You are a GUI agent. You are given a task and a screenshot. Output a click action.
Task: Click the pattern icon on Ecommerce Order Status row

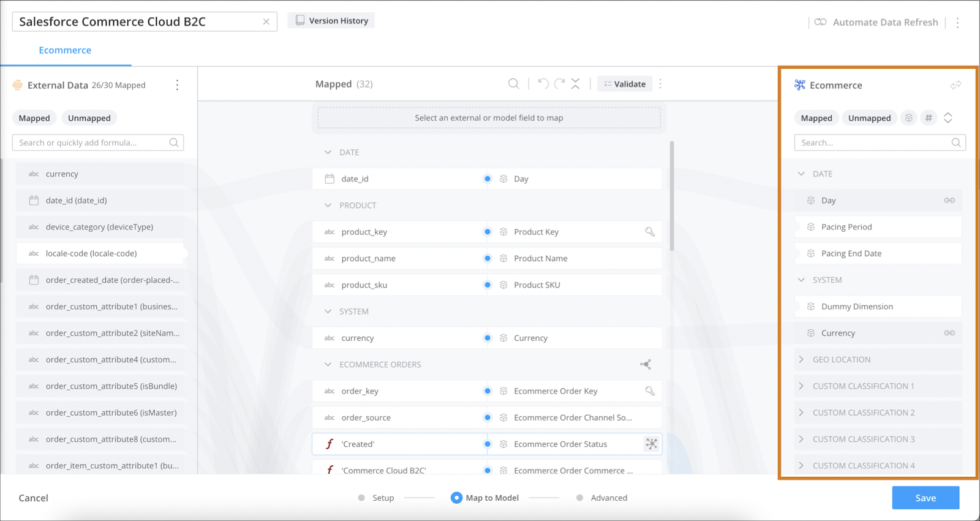[652, 444]
